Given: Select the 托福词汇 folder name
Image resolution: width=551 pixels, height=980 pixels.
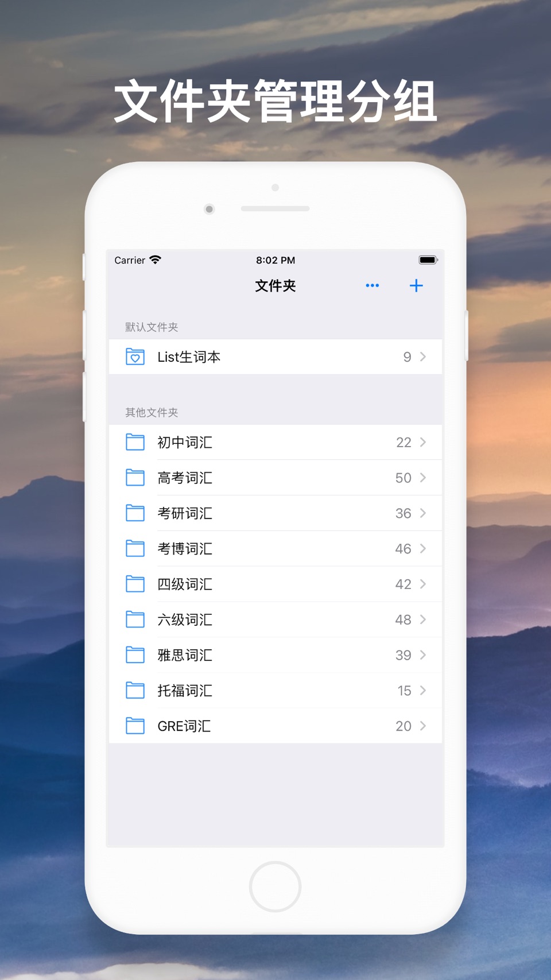Looking at the screenshot, I should (185, 691).
